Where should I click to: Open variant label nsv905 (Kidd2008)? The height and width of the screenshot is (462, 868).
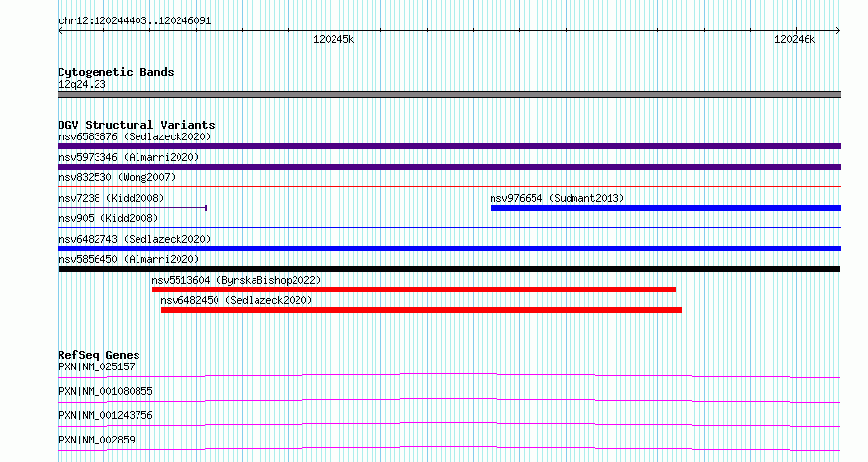(108, 218)
